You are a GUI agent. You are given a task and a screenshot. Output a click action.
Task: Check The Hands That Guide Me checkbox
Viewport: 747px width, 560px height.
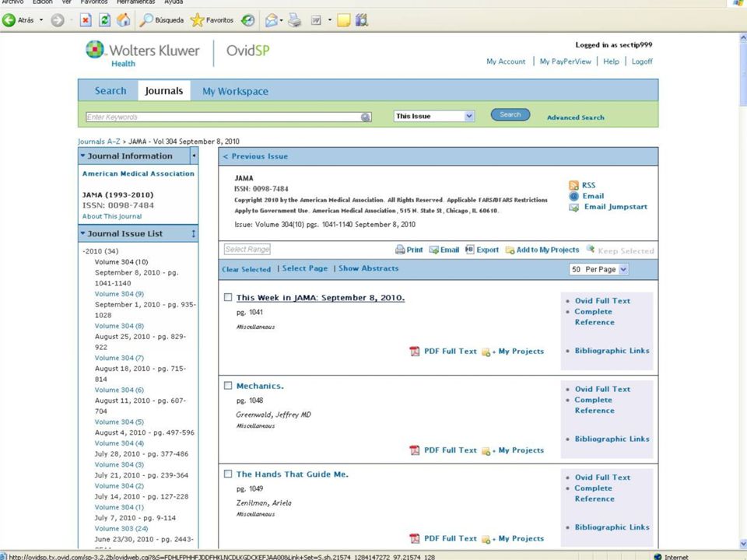[x=228, y=474]
